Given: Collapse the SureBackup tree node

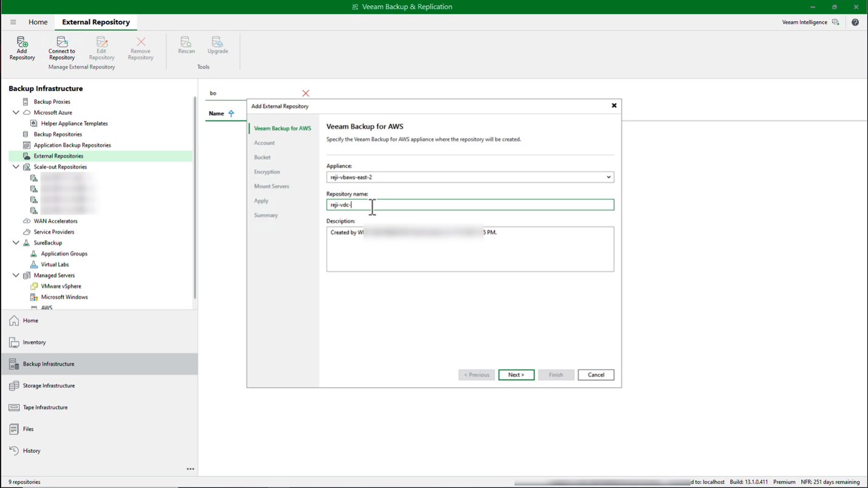Looking at the screenshot, I should 16,243.
